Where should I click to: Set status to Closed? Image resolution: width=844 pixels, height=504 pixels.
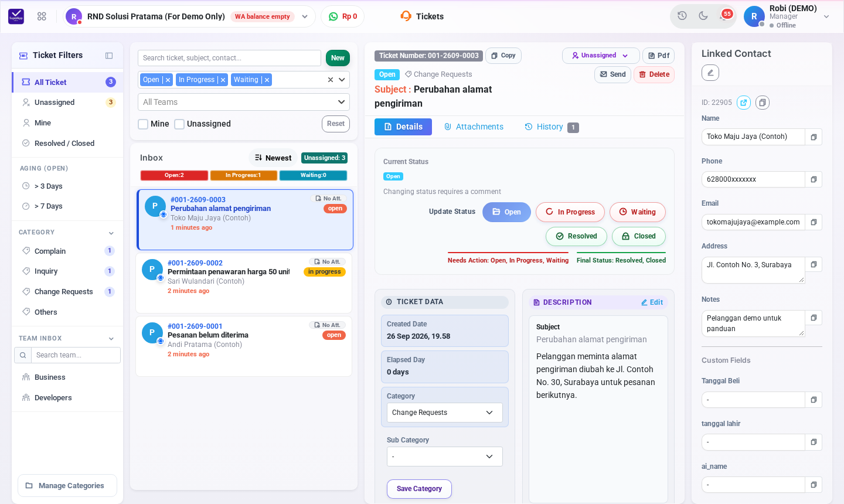tap(639, 236)
